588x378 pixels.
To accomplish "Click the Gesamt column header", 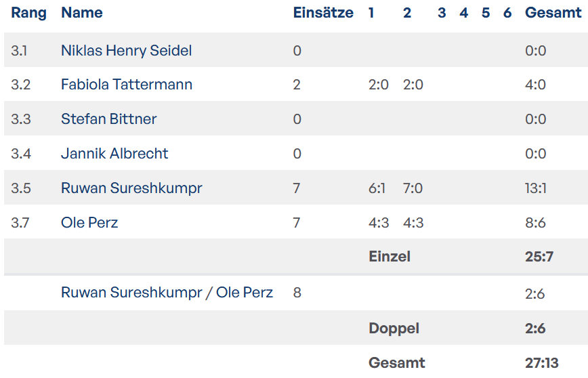I will point(553,13).
